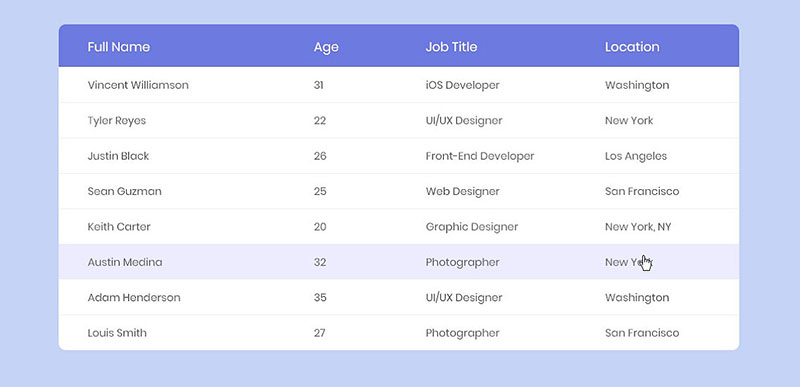The height and width of the screenshot is (387, 800).
Task: Select the New York, NY location
Action: point(638,227)
